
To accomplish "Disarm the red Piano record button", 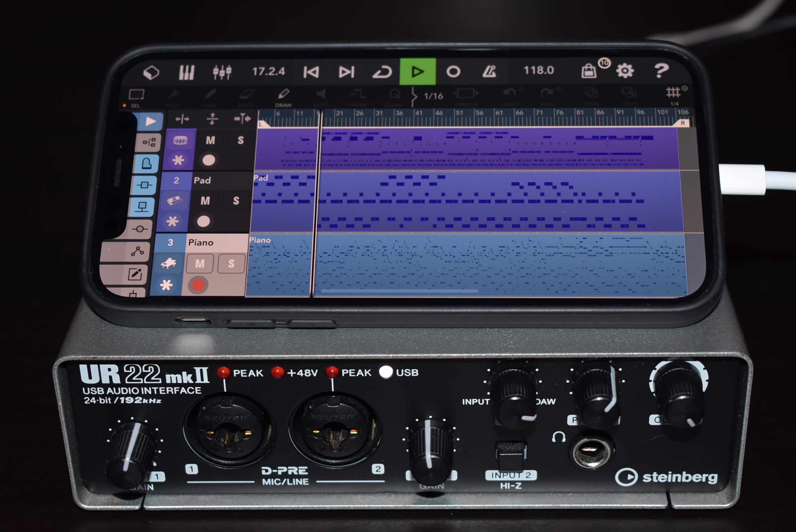I will (x=198, y=285).
